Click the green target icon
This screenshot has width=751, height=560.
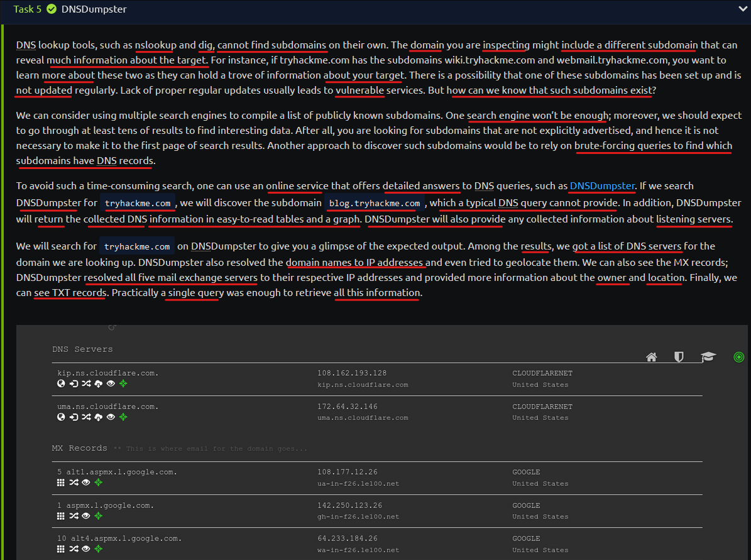738,357
